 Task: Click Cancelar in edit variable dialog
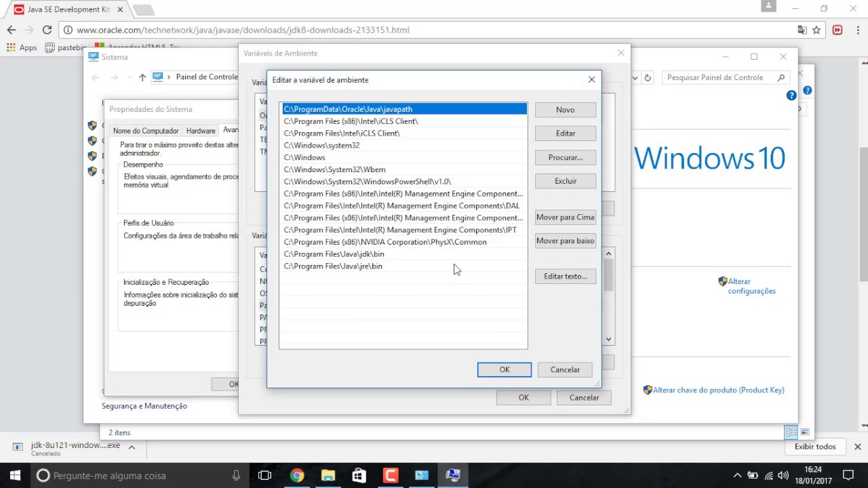coord(565,369)
